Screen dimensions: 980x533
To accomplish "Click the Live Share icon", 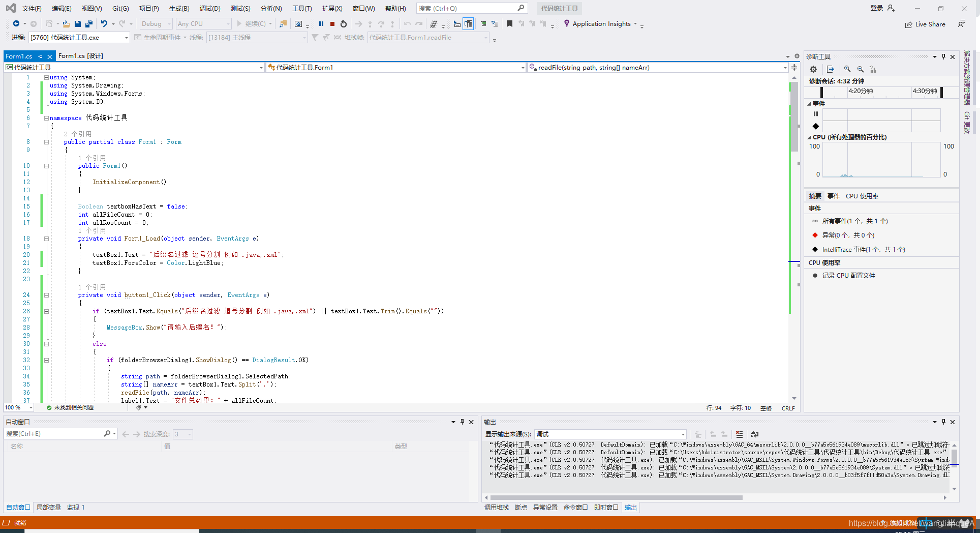I will pyautogui.click(x=908, y=24).
